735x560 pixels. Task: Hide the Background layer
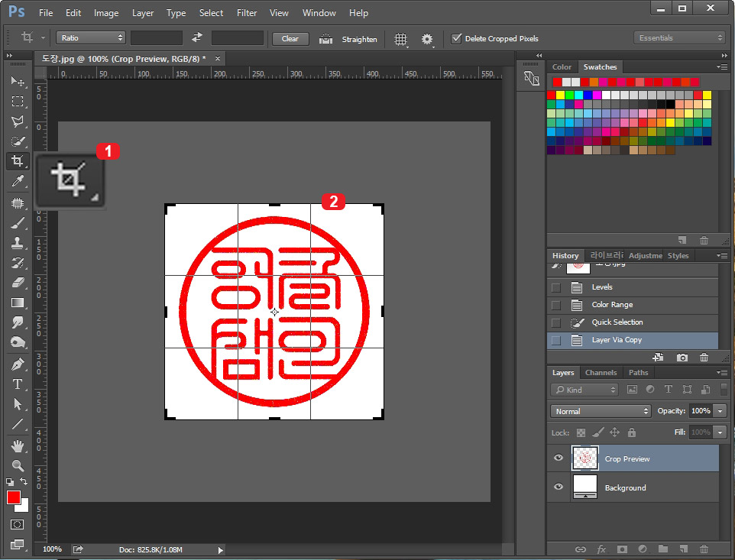[559, 487]
